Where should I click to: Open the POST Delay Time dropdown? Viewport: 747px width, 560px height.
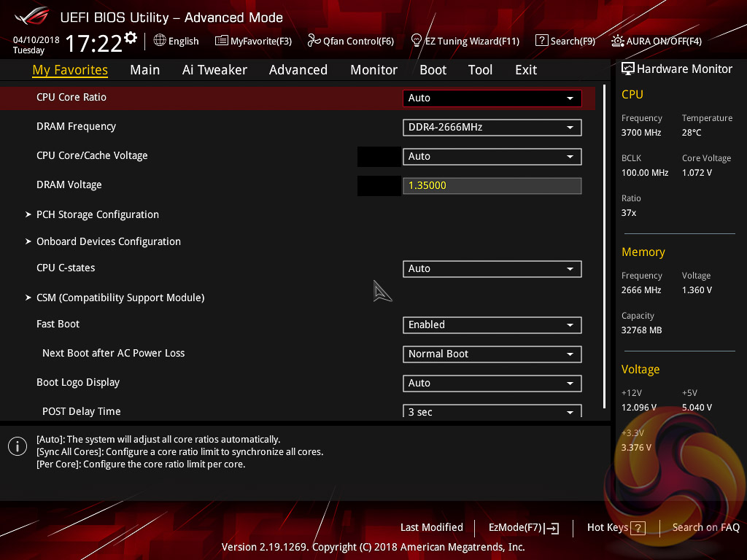(492, 411)
